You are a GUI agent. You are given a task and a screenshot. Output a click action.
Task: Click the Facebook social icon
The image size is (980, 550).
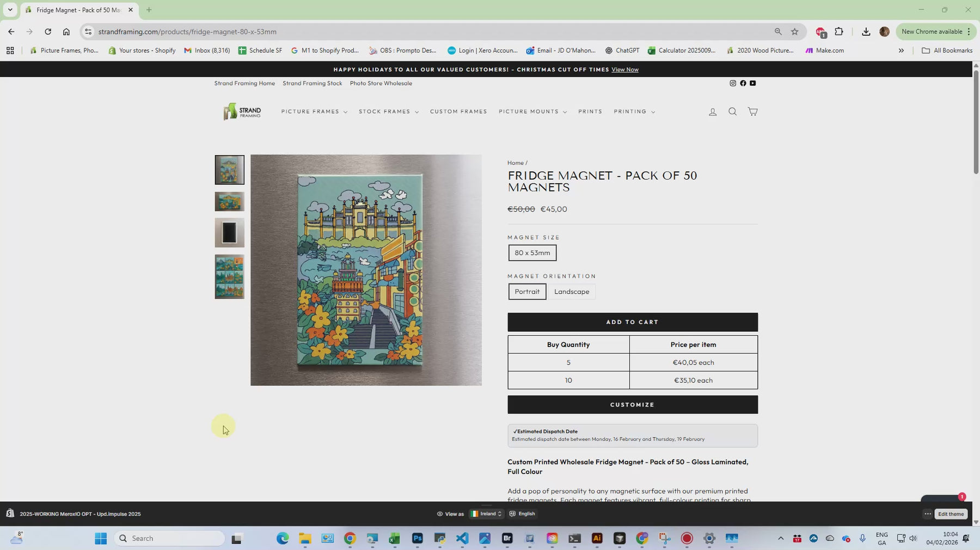coord(743,83)
